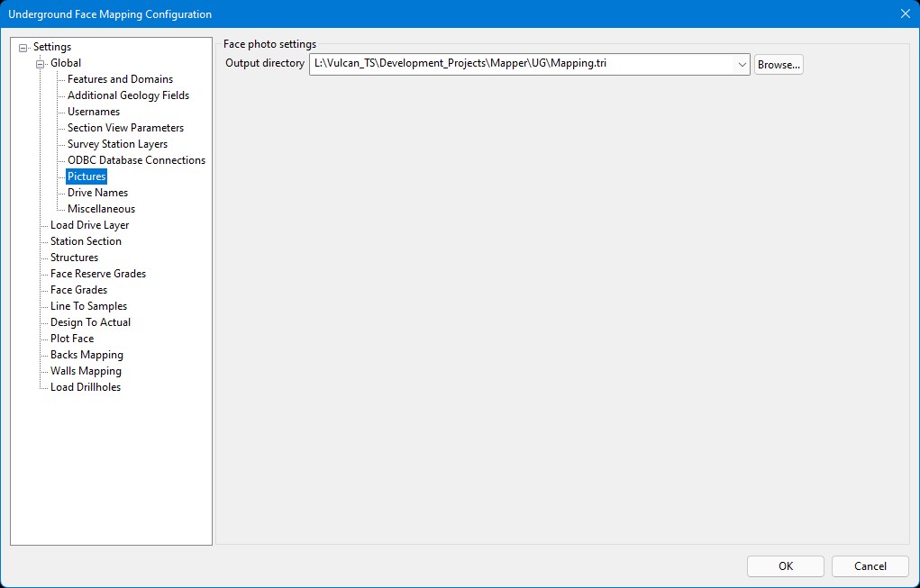
Task: Open Backs Mapping settings
Action: point(87,355)
